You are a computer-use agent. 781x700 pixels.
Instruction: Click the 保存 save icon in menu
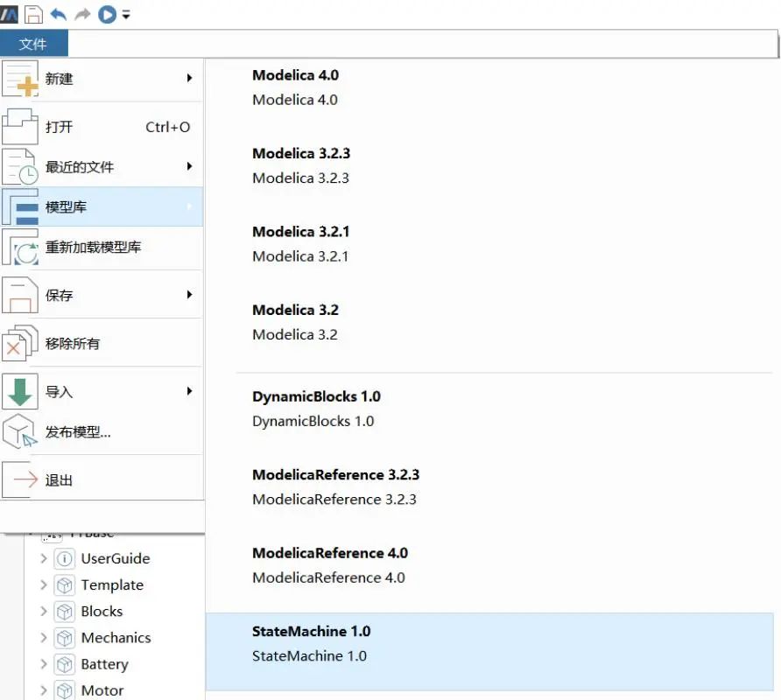coord(20,295)
